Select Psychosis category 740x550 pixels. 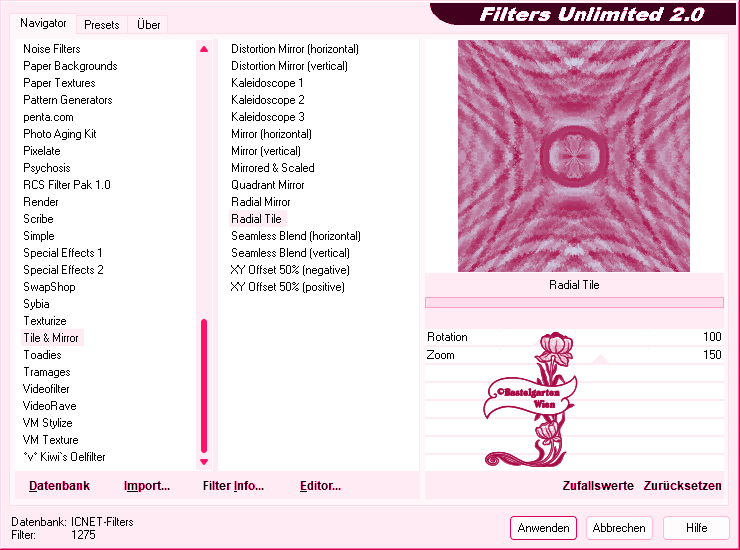coord(46,168)
